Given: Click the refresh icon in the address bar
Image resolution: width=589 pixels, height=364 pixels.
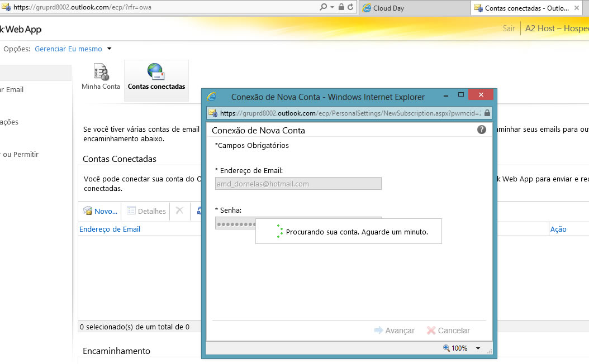Looking at the screenshot, I should pos(350,8).
